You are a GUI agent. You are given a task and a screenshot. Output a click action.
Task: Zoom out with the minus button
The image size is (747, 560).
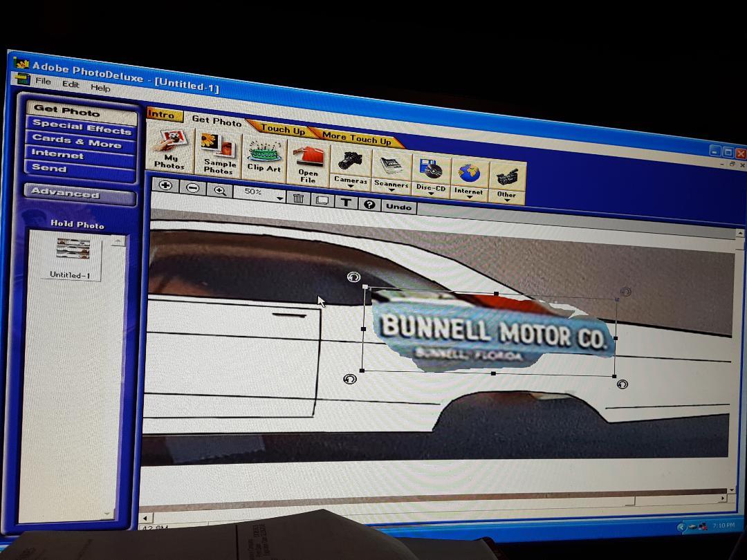192,187
